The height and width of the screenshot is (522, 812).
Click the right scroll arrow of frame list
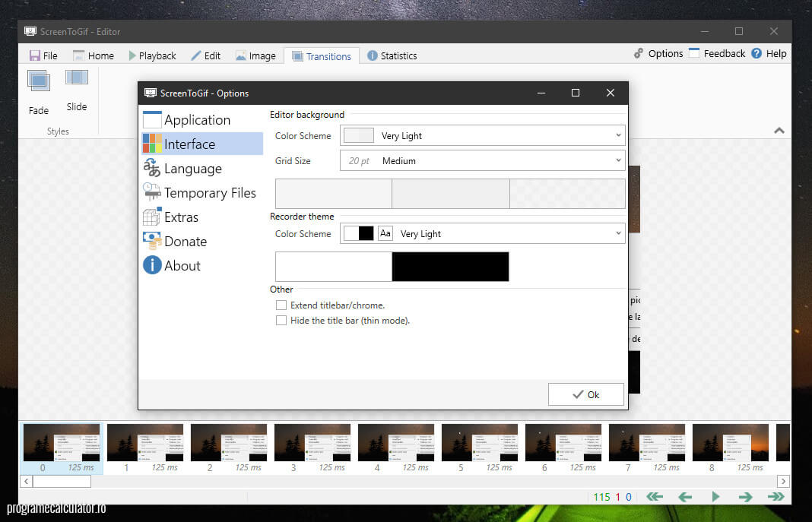pos(783,481)
